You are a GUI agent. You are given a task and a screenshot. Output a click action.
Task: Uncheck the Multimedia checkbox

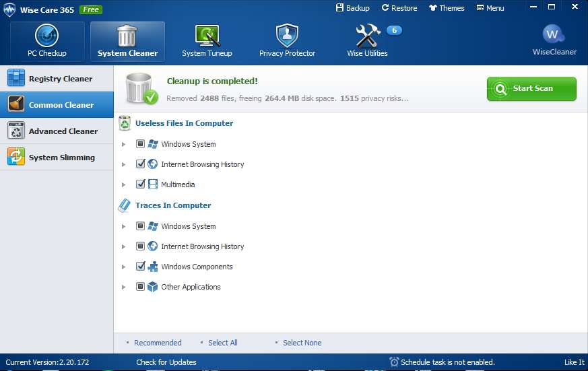140,184
